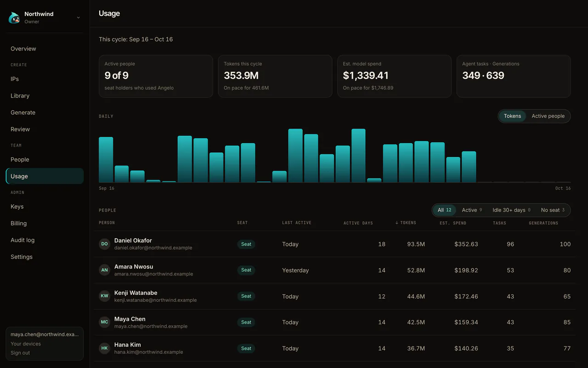Click the Seat badge for Hana Kim
Image resolution: width=588 pixels, height=368 pixels.
[x=246, y=349]
